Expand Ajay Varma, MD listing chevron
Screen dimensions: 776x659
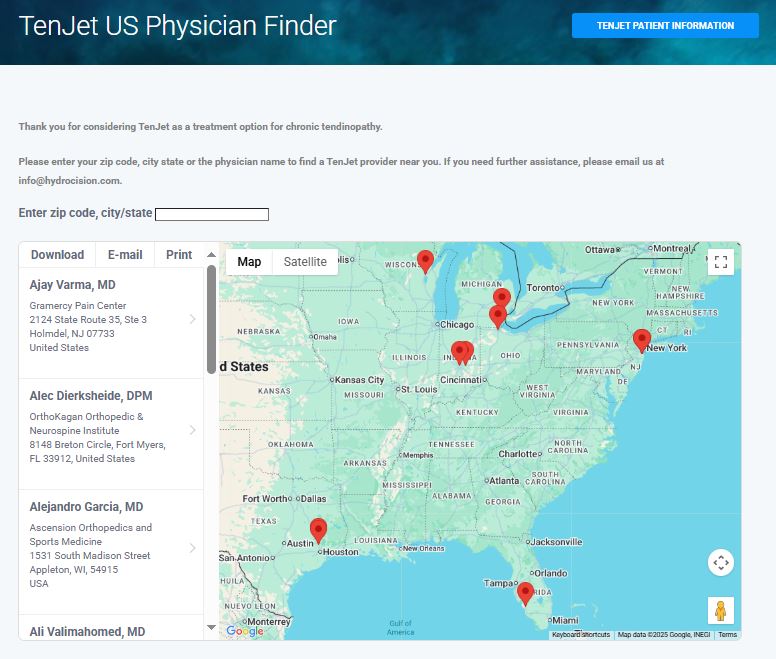click(193, 319)
